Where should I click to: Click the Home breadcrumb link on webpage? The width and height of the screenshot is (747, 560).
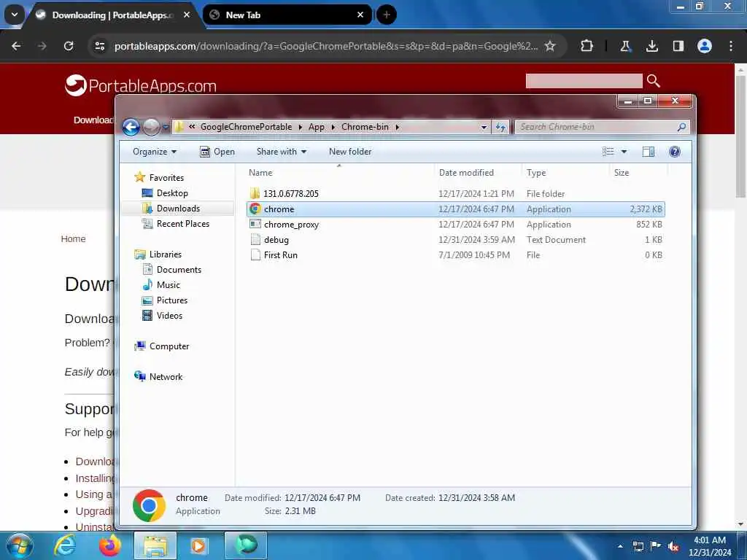click(73, 239)
